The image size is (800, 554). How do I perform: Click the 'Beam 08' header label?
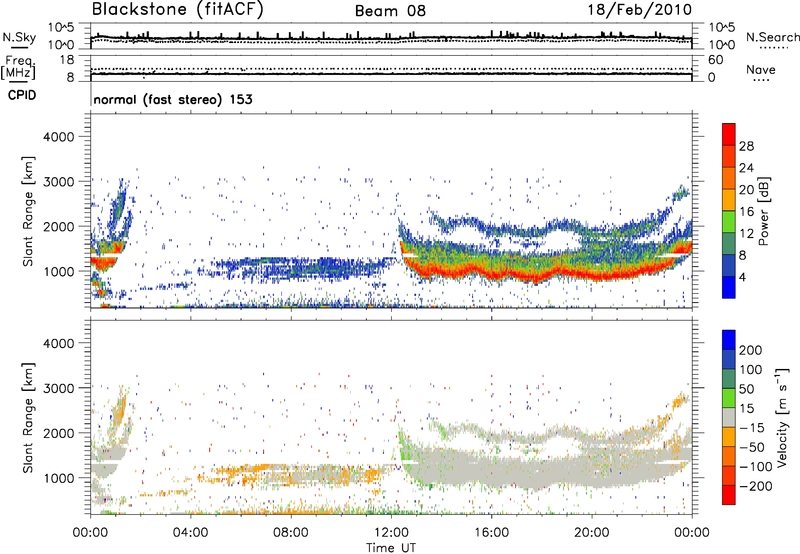pos(390,11)
